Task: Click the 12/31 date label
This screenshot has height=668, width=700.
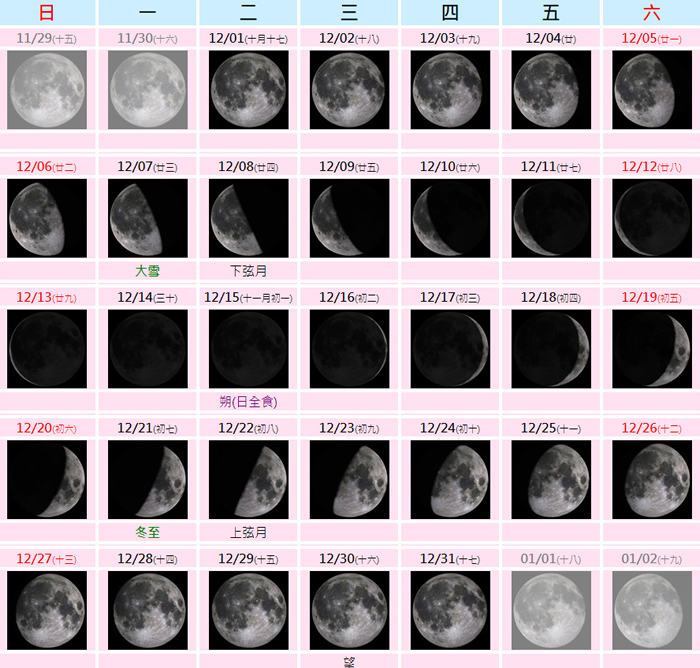Action: pos(450,558)
